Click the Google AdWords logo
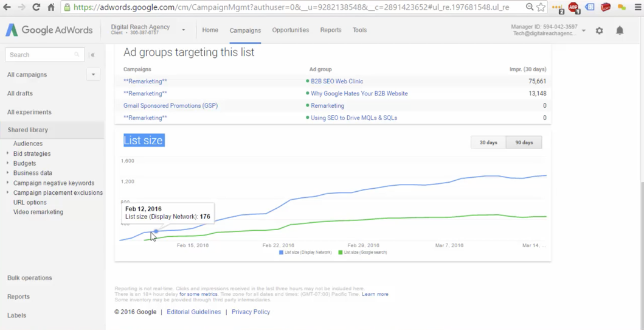Image resolution: width=644 pixels, height=330 pixels. pos(49,30)
